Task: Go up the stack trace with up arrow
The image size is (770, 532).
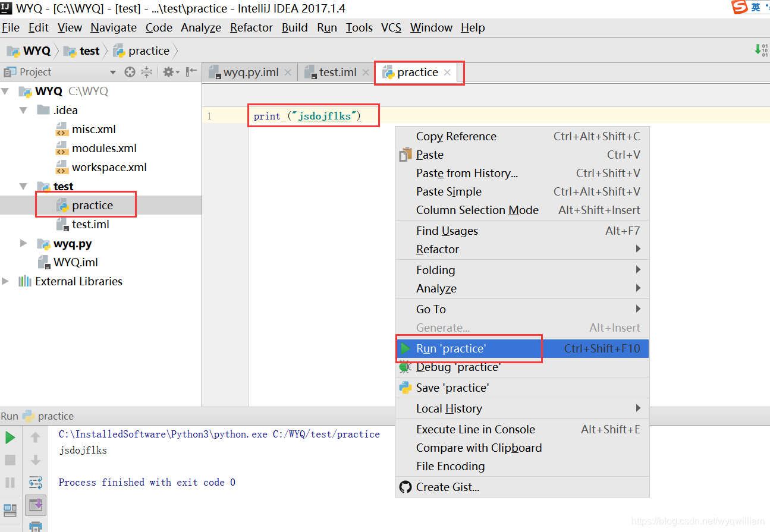Action: click(x=35, y=437)
